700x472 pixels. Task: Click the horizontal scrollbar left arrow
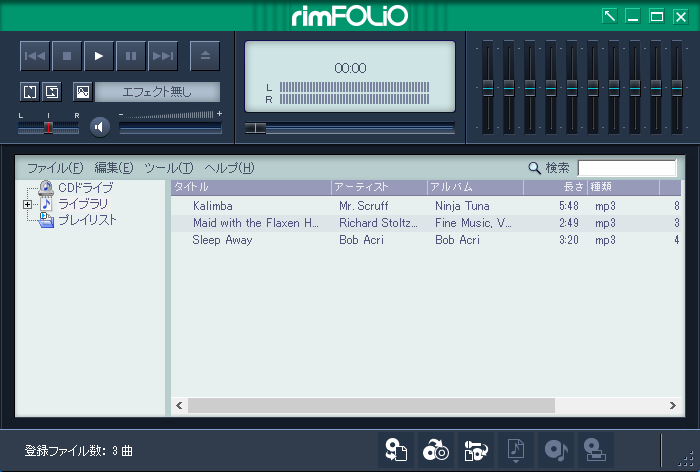click(179, 405)
